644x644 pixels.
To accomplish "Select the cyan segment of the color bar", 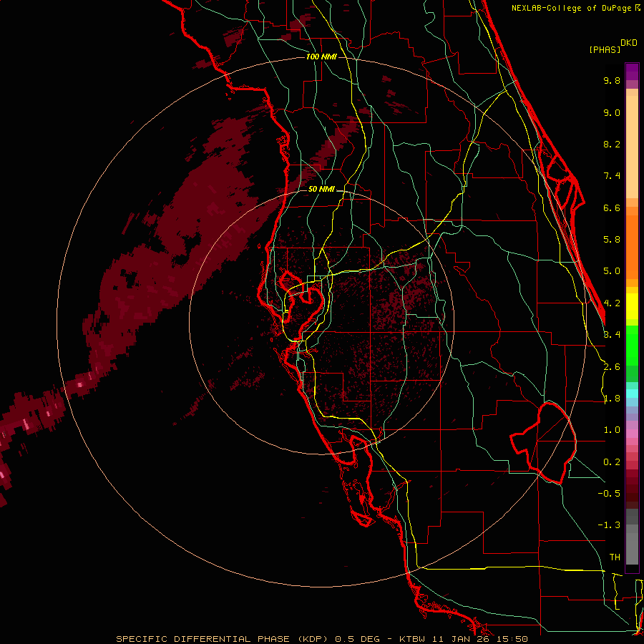I will click(632, 394).
